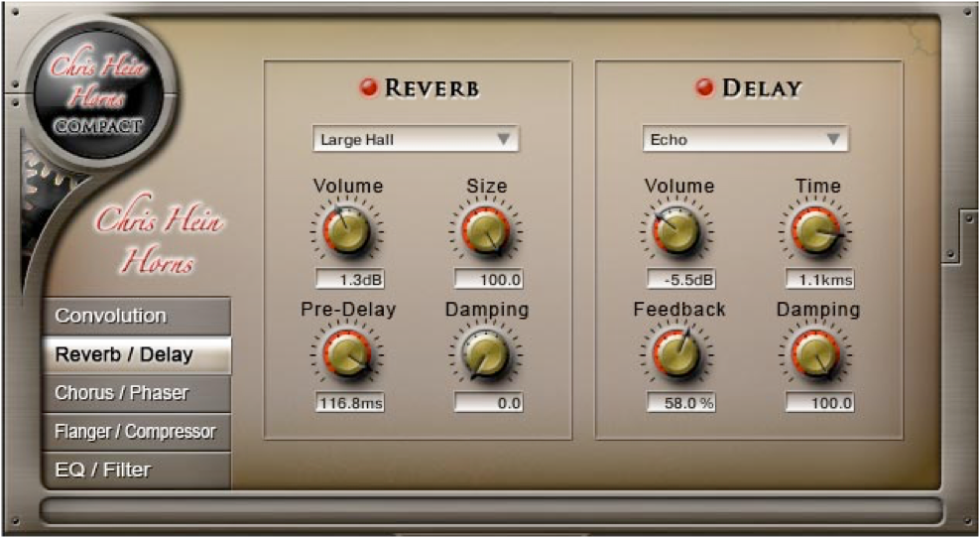Screen dimensions: 980x538
Task: Click the Reverb Damping knob
Action: point(485,354)
